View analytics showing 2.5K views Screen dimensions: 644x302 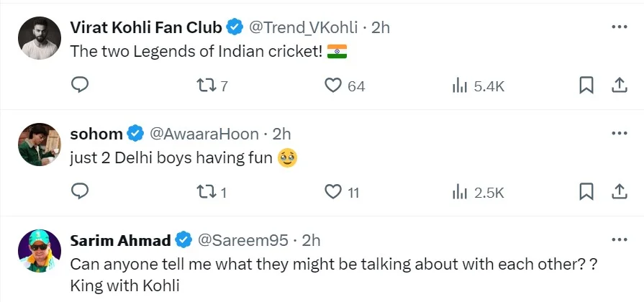pos(459,192)
